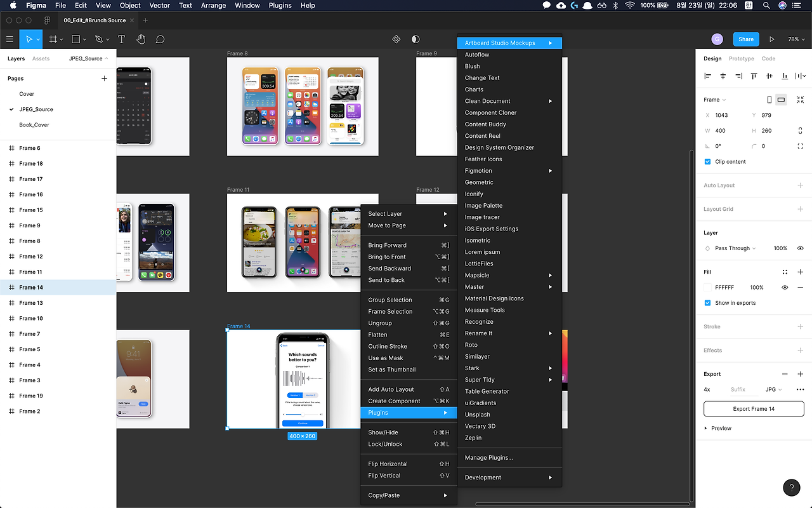The width and height of the screenshot is (812, 508).
Task: Set frame to portrait orientation
Action: pyautogui.click(x=769, y=100)
